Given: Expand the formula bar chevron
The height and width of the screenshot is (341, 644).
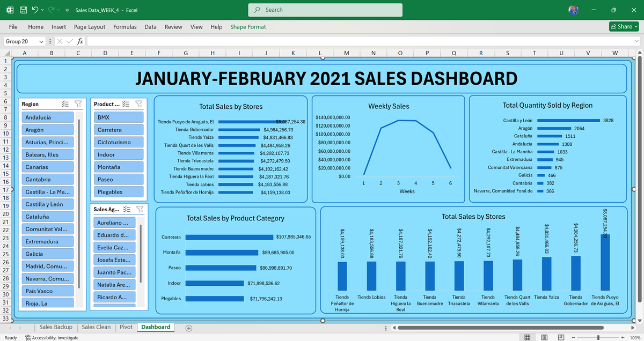Looking at the screenshot, I should click(636, 41).
